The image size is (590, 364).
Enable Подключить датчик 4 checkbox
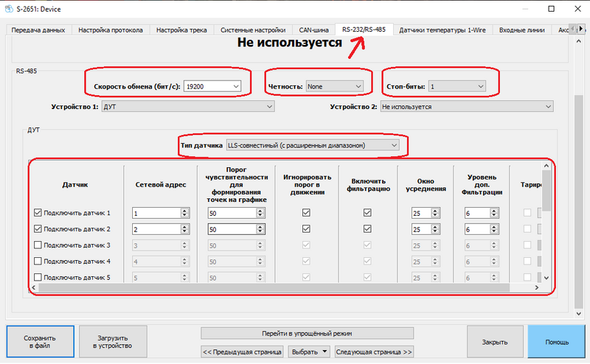(x=38, y=261)
